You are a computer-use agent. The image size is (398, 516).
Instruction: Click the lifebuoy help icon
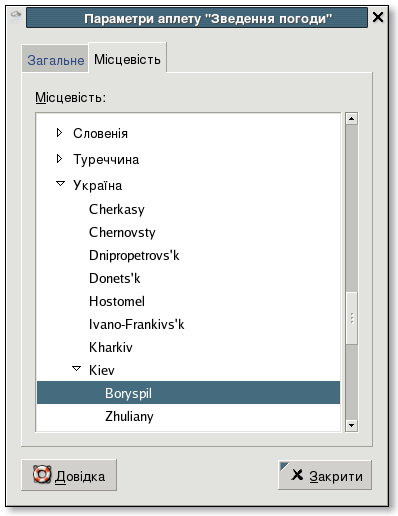coord(42,475)
